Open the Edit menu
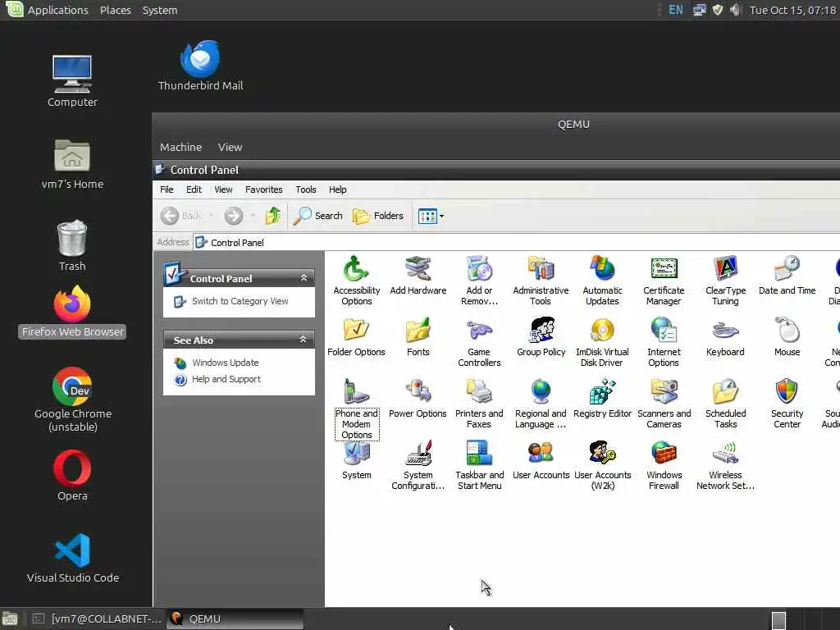This screenshot has height=630, width=840. (194, 189)
